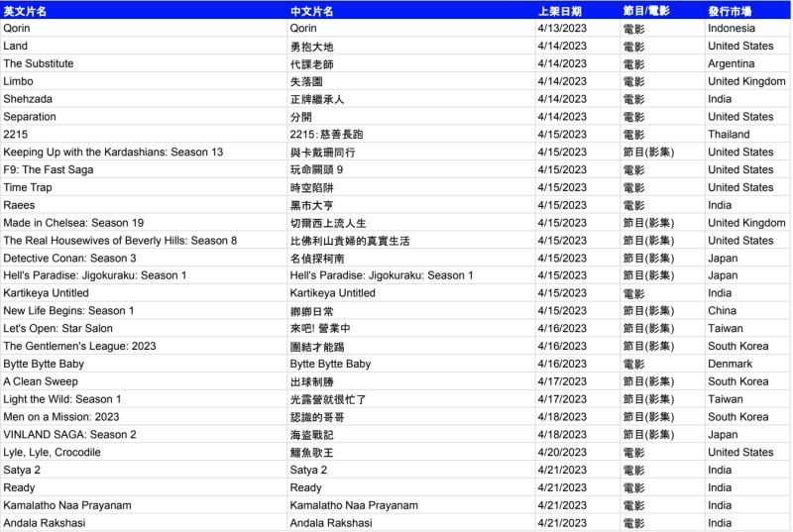Click Indonesia in the market column
This screenshot has height=532, width=793.
coord(732,29)
